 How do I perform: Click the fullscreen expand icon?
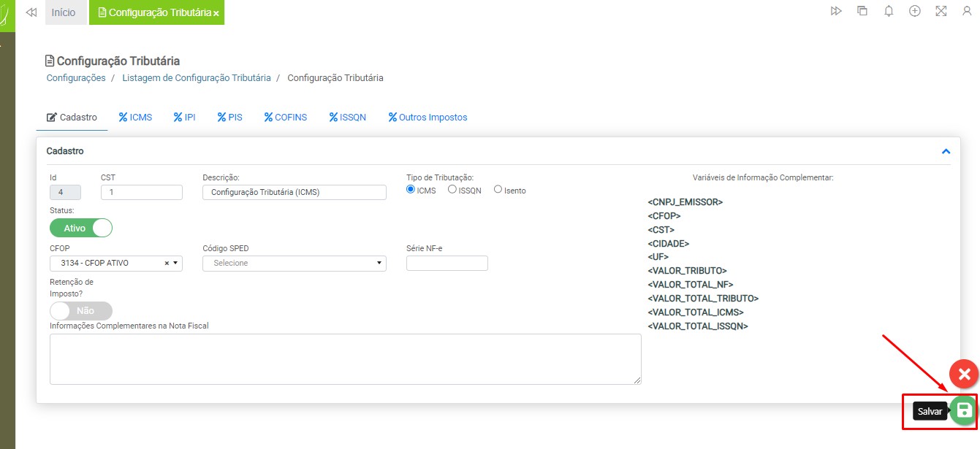click(941, 11)
